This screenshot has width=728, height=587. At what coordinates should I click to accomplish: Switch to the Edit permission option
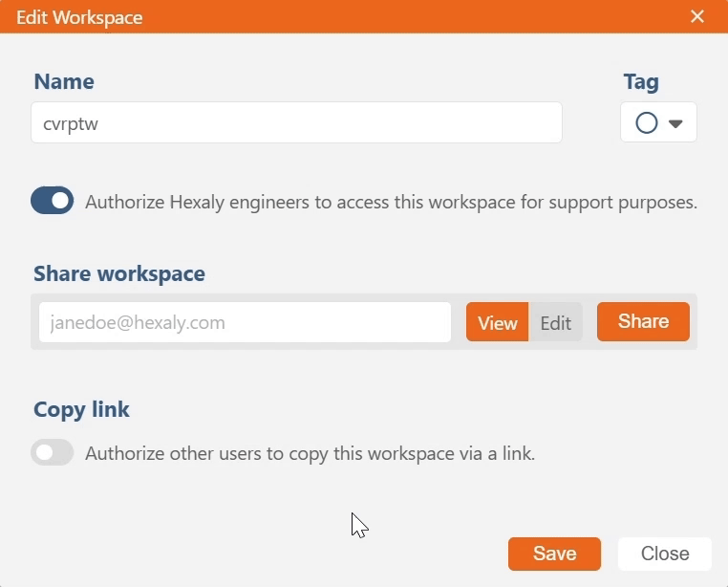(555, 322)
